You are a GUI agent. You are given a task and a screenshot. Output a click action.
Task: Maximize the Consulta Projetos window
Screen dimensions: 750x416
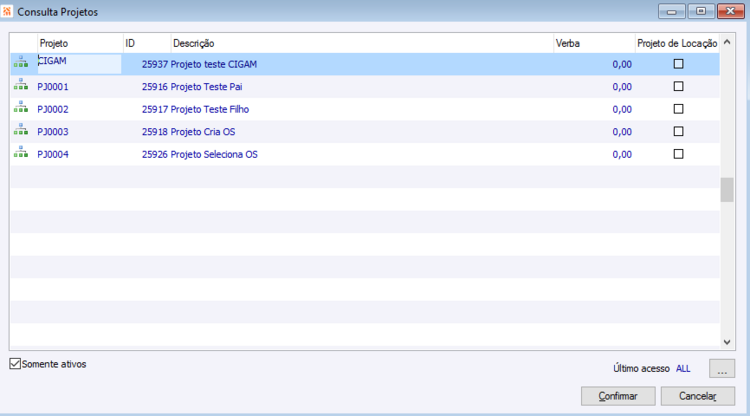(x=701, y=11)
